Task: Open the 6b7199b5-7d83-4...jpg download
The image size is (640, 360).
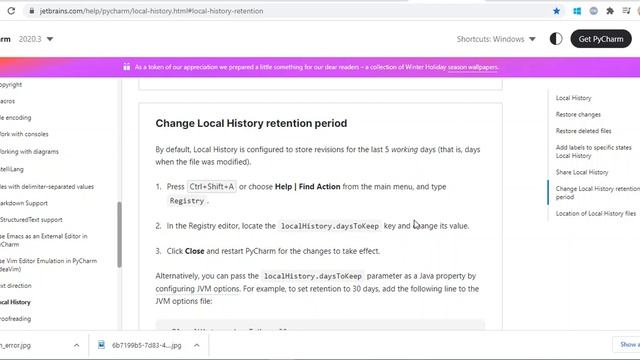Action: [147, 345]
